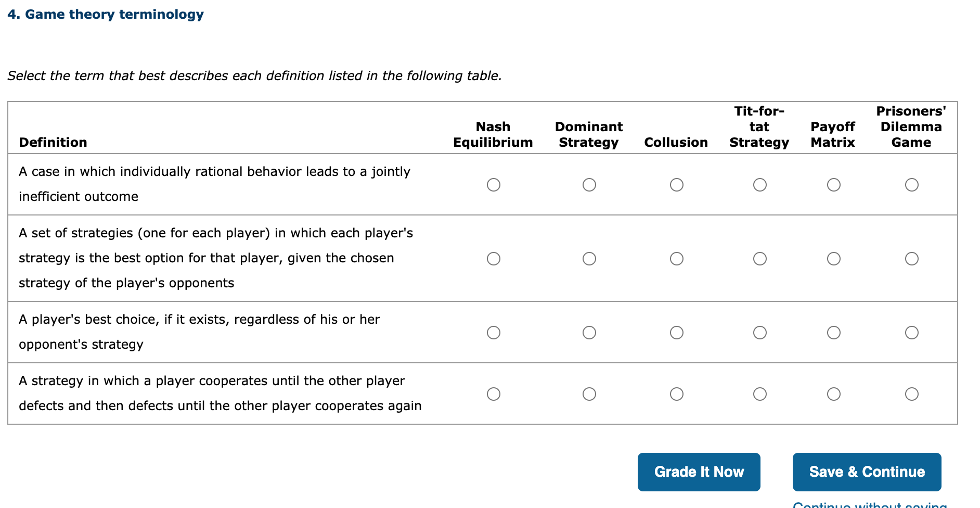Choose Prisoners' Dilemma for cooperates until defects row
The width and height of the screenshot is (980, 508).
coord(911,394)
